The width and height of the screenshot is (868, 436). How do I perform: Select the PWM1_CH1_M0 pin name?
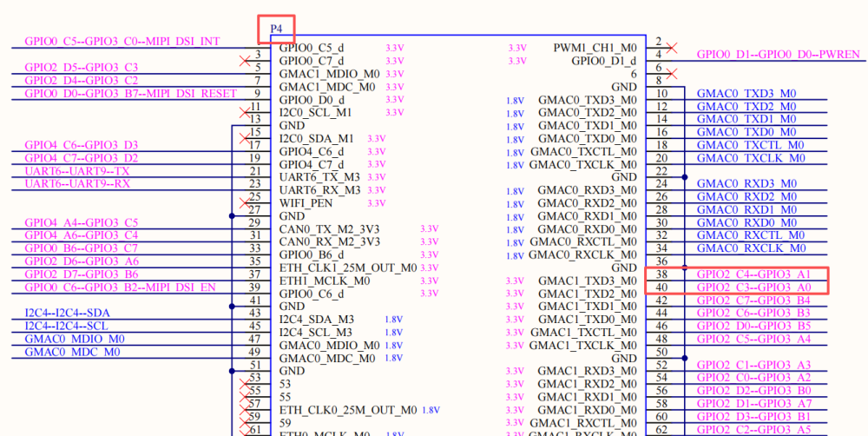tap(595, 48)
